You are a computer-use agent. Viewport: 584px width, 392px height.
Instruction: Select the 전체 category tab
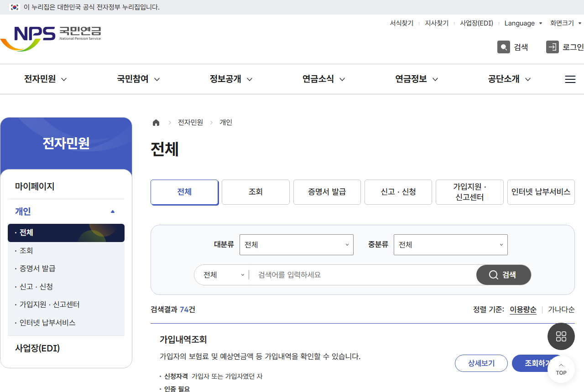pos(184,192)
